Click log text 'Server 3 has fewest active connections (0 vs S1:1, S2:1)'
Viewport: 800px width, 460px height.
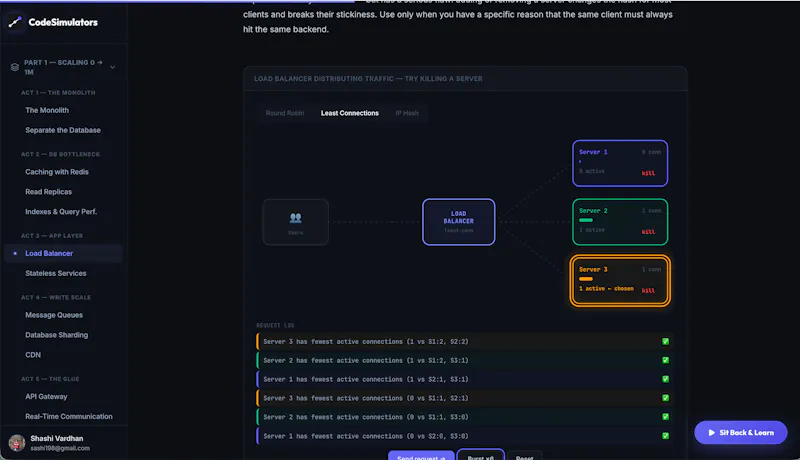[366, 398]
